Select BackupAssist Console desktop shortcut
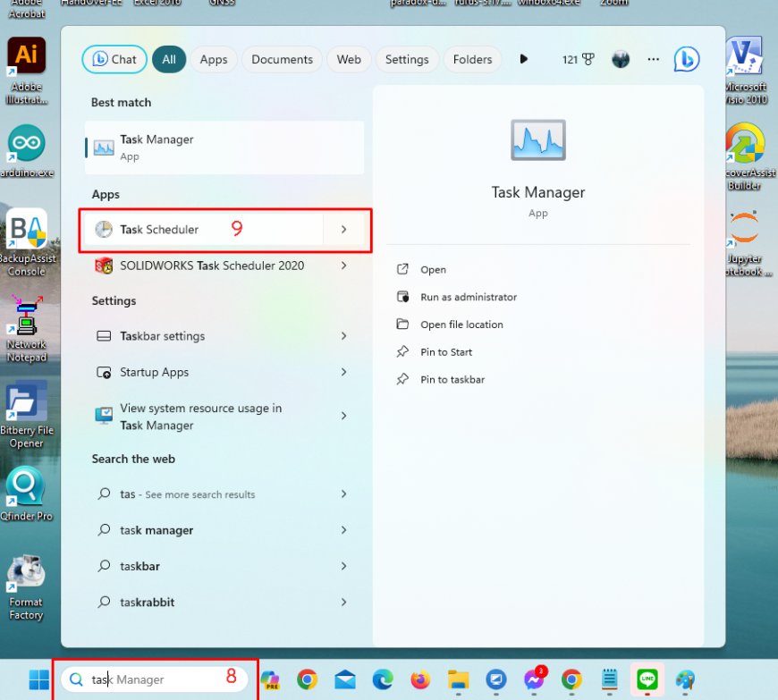The image size is (778, 700). tap(27, 242)
